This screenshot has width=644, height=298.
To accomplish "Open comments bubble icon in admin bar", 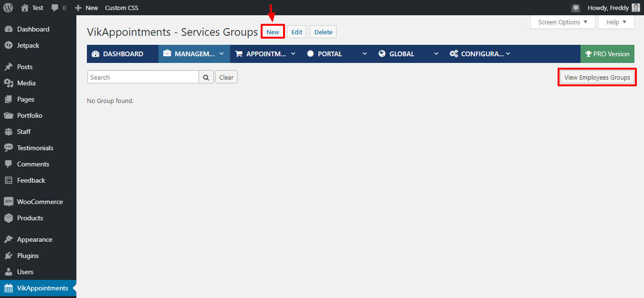I will (x=55, y=8).
